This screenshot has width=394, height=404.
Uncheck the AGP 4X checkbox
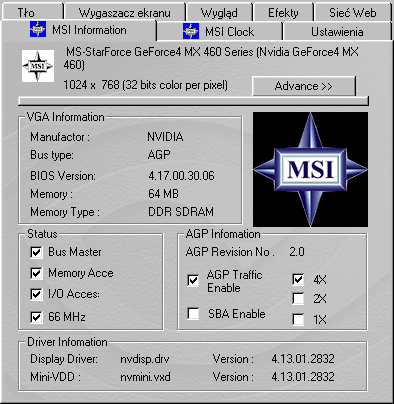[298, 279]
